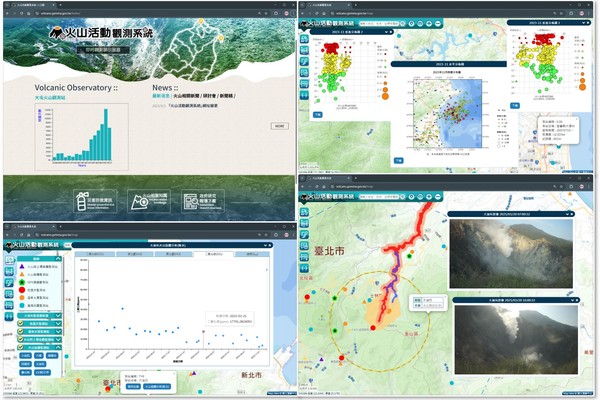Click download button under right vertical distribution chart
The width and height of the screenshot is (600, 400).
pyautogui.click(x=515, y=105)
